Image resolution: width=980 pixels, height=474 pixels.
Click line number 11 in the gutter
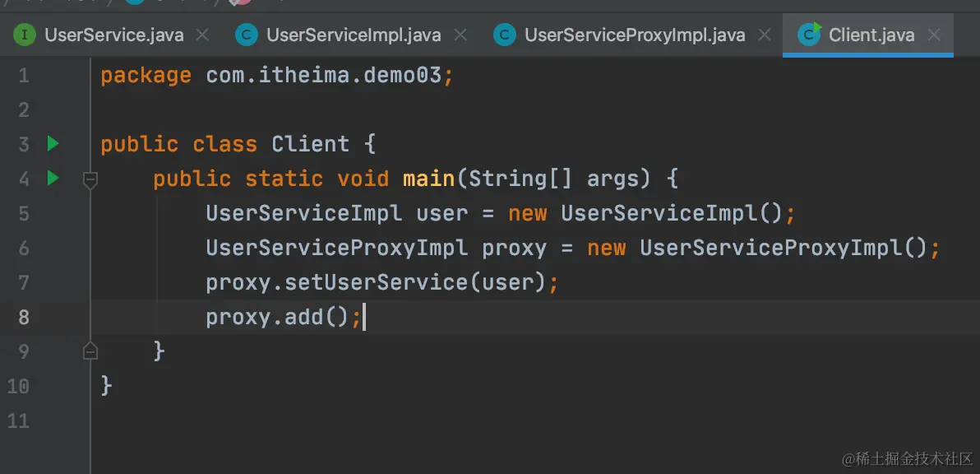tap(19, 421)
